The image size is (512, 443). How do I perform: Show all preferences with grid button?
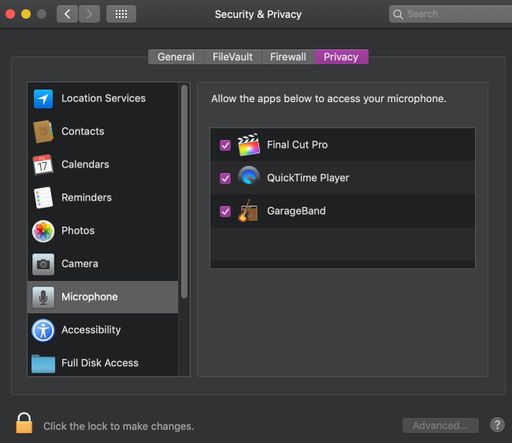pos(121,14)
